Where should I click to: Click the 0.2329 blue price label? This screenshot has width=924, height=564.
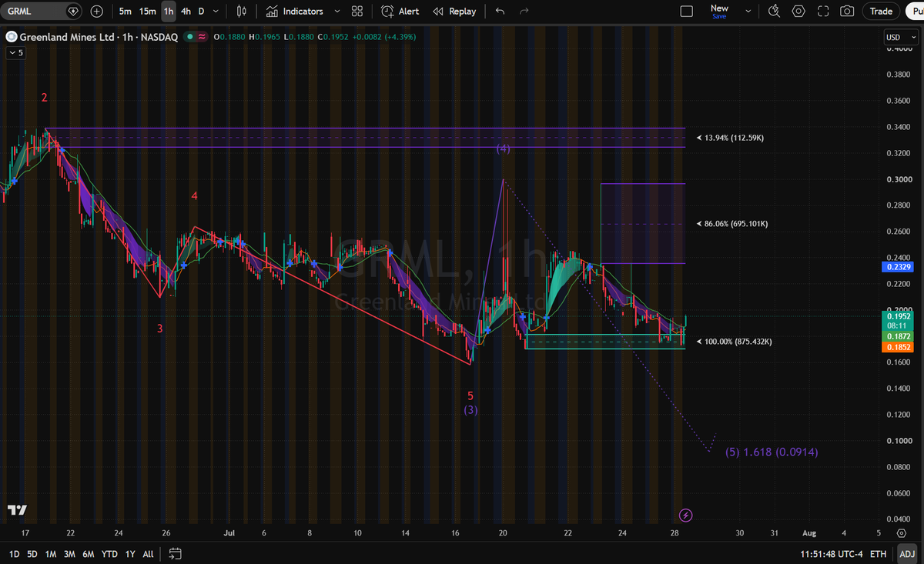point(899,266)
